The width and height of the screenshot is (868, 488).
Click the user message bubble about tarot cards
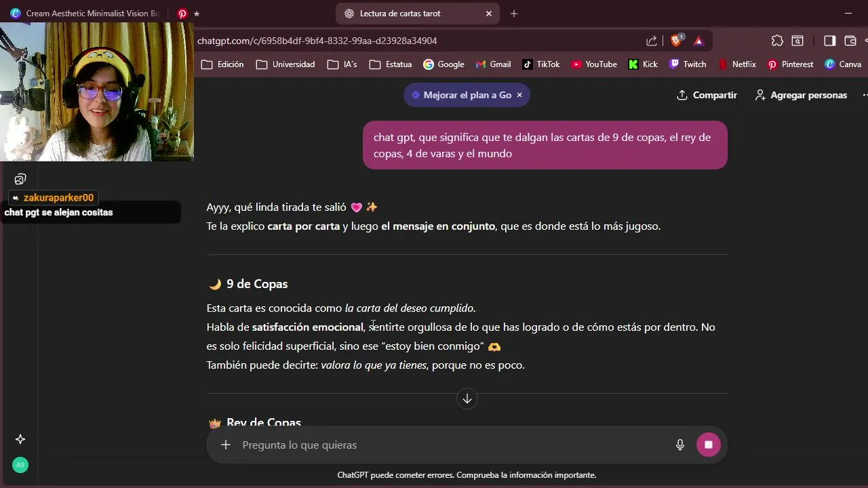(545, 145)
